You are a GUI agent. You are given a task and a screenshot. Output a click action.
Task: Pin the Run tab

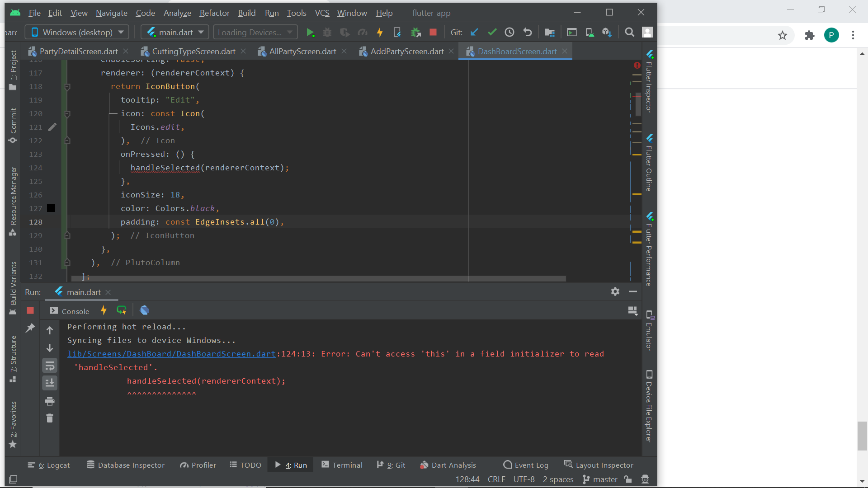pyautogui.click(x=30, y=327)
